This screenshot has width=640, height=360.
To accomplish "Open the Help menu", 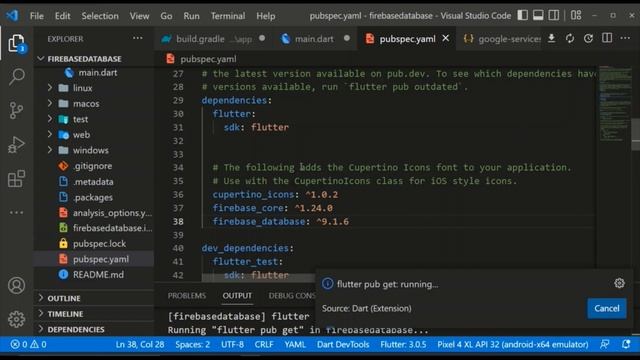I will (266, 16).
